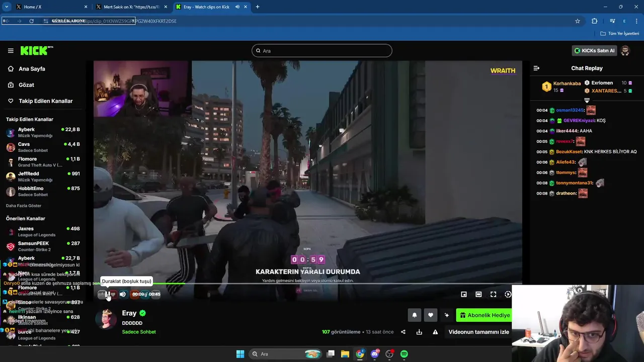Open the playback speed settings icon
The image size is (644, 362).
508,294
